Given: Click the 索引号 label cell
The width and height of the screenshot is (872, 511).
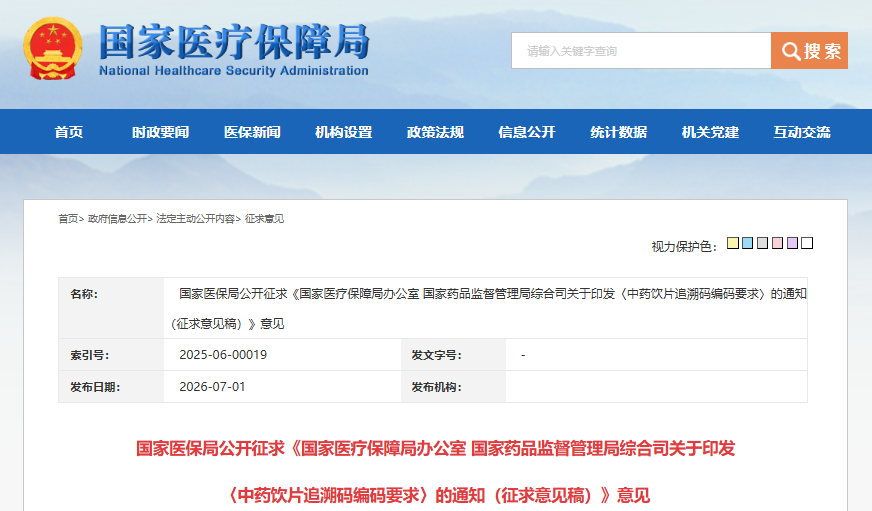Looking at the screenshot, I should click(x=111, y=355).
